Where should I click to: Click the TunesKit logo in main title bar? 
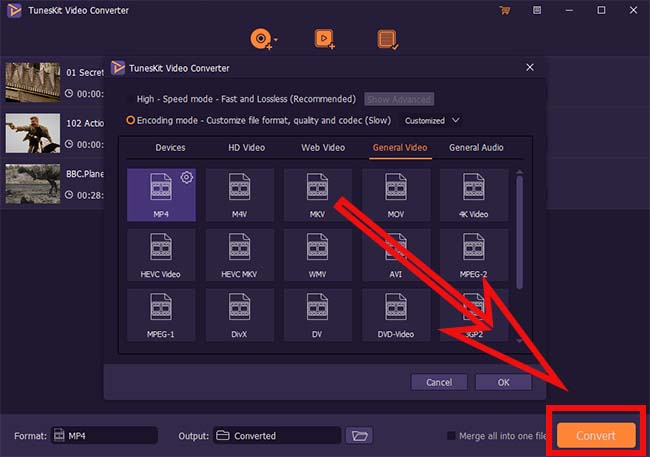click(x=15, y=10)
